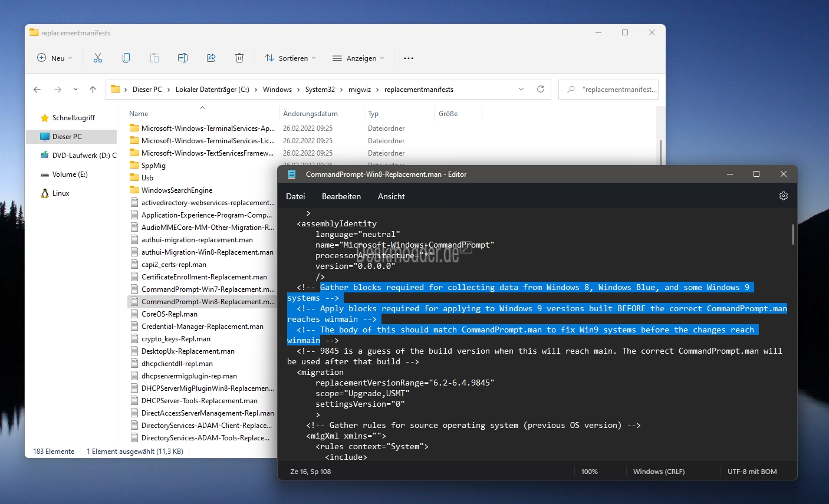Open the Neu dropdown menu
The image size is (829, 504).
tap(54, 58)
